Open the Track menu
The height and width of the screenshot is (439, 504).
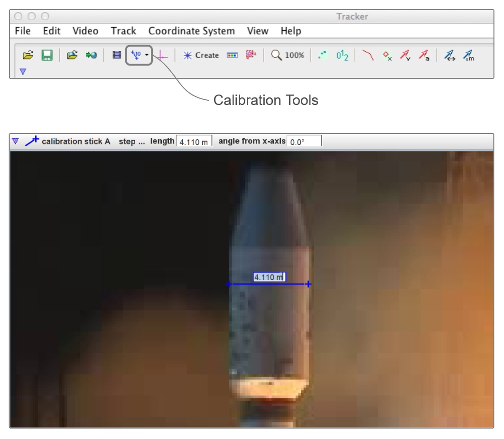(123, 31)
